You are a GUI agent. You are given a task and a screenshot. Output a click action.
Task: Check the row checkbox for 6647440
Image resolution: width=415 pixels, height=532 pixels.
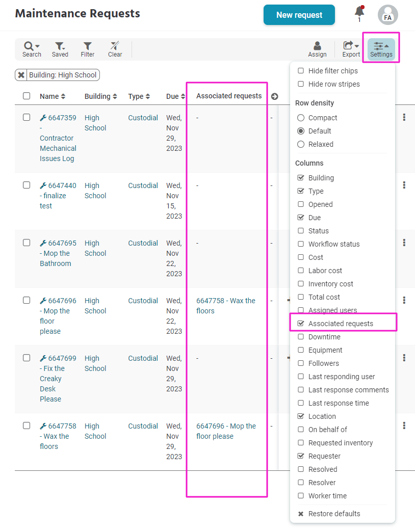click(x=27, y=185)
